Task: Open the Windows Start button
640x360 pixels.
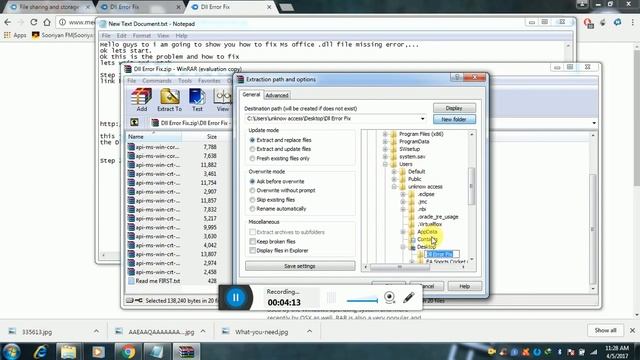Action: click(x=11, y=351)
